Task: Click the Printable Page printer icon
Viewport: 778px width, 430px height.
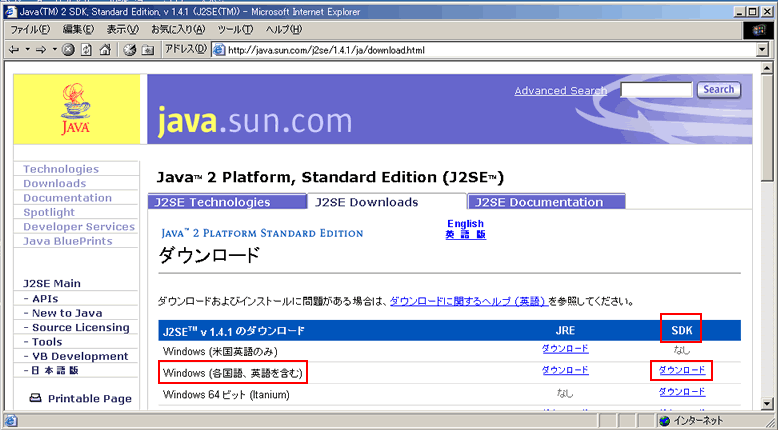Action: 35,398
